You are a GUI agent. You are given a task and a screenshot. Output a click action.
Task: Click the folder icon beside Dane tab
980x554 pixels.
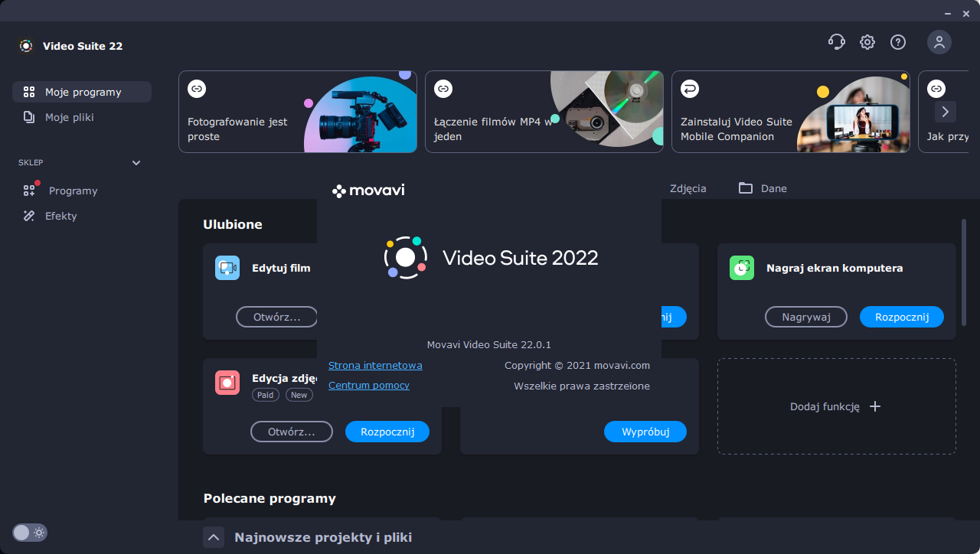746,188
